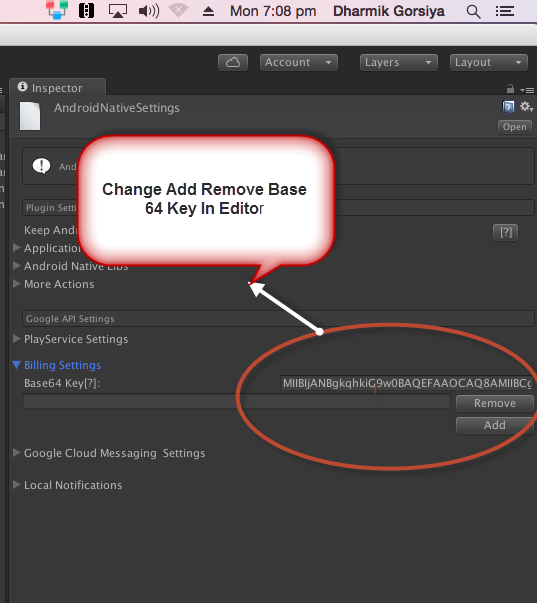Open the Unity cloud services button
The width and height of the screenshot is (537, 603).
tap(233, 62)
